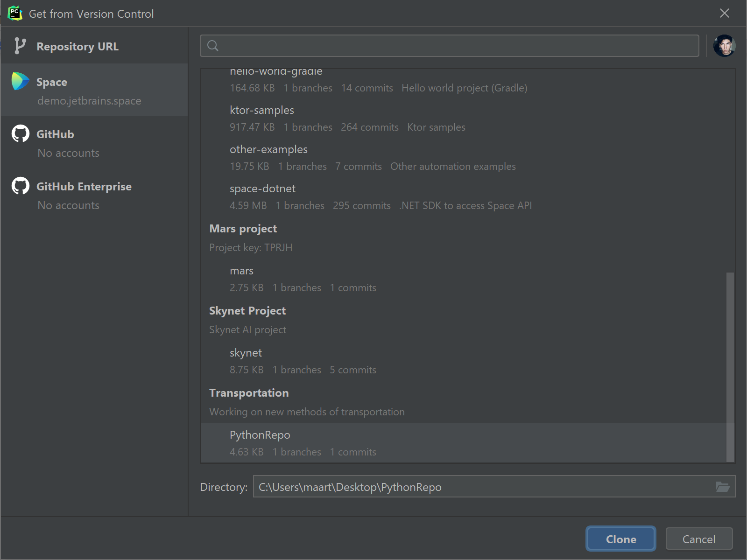This screenshot has width=747, height=560.
Task: Click the PyCharm logo in title bar
Action: [x=15, y=14]
